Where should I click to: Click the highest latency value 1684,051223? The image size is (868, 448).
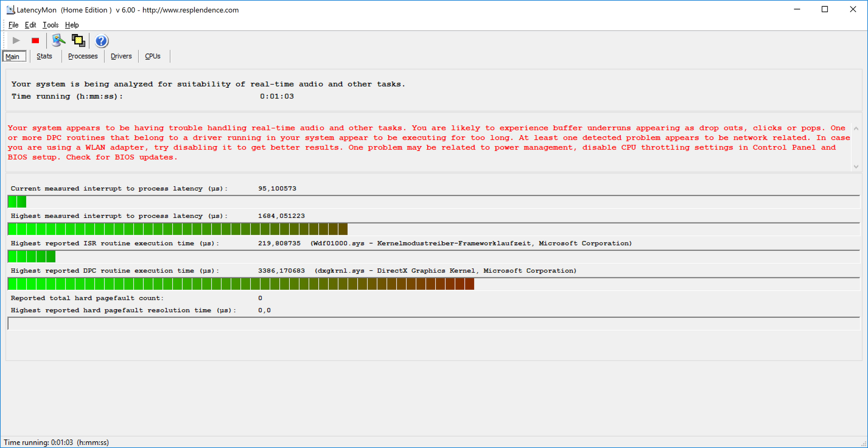(x=281, y=216)
